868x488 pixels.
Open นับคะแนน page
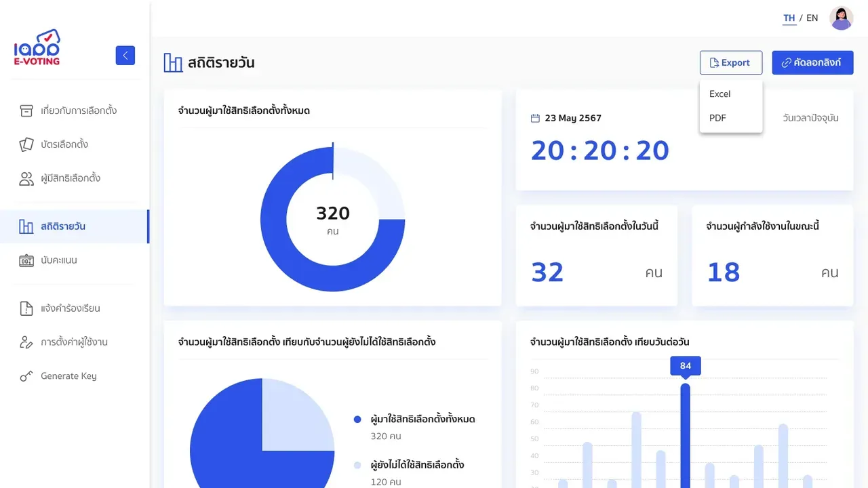(x=75, y=260)
